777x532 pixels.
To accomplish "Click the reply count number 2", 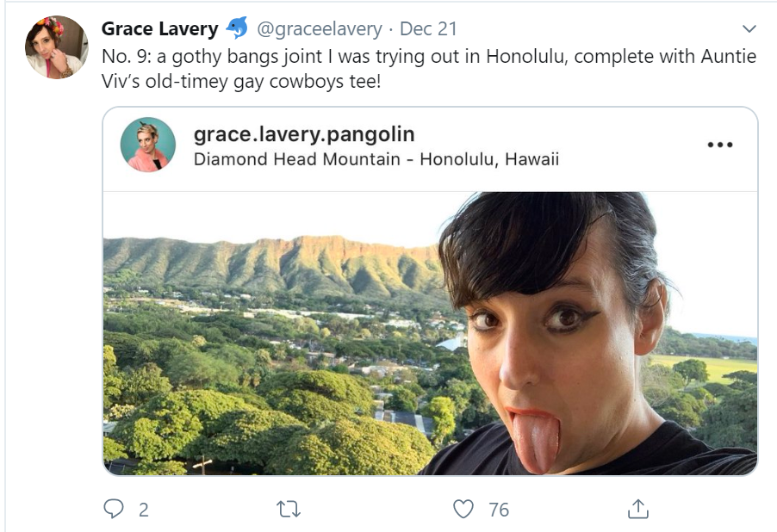I will pos(144,510).
